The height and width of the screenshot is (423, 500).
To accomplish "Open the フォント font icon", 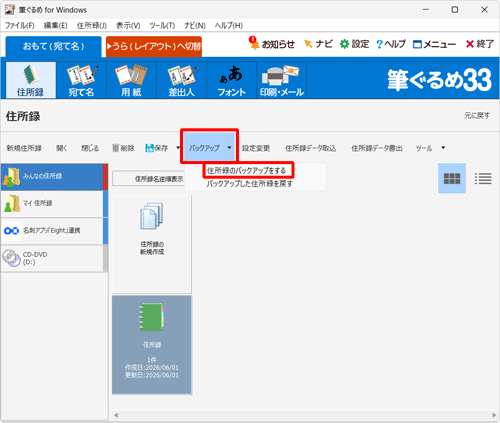I will coord(231,80).
